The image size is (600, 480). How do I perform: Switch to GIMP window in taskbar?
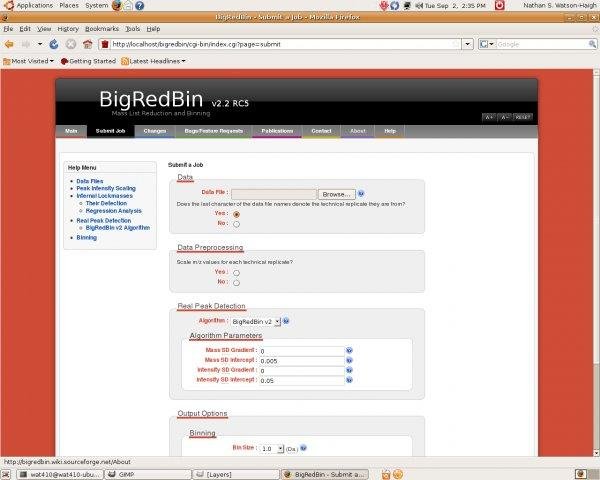pos(147,475)
